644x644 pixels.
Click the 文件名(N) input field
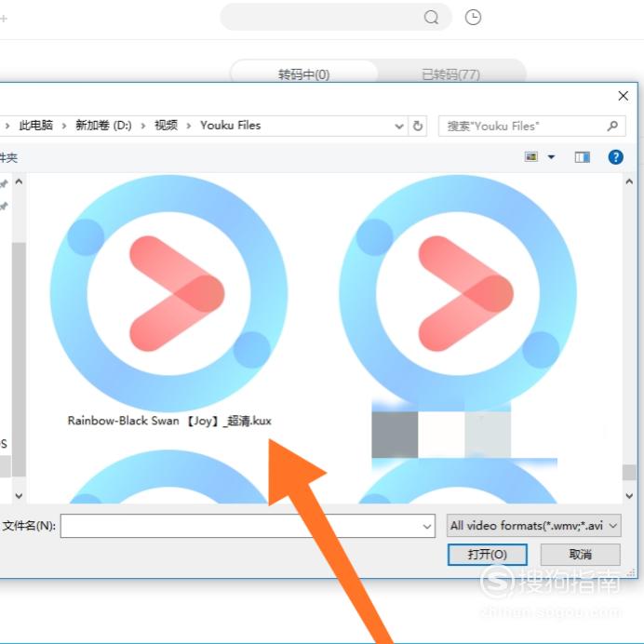pyautogui.click(x=248, y=526)
